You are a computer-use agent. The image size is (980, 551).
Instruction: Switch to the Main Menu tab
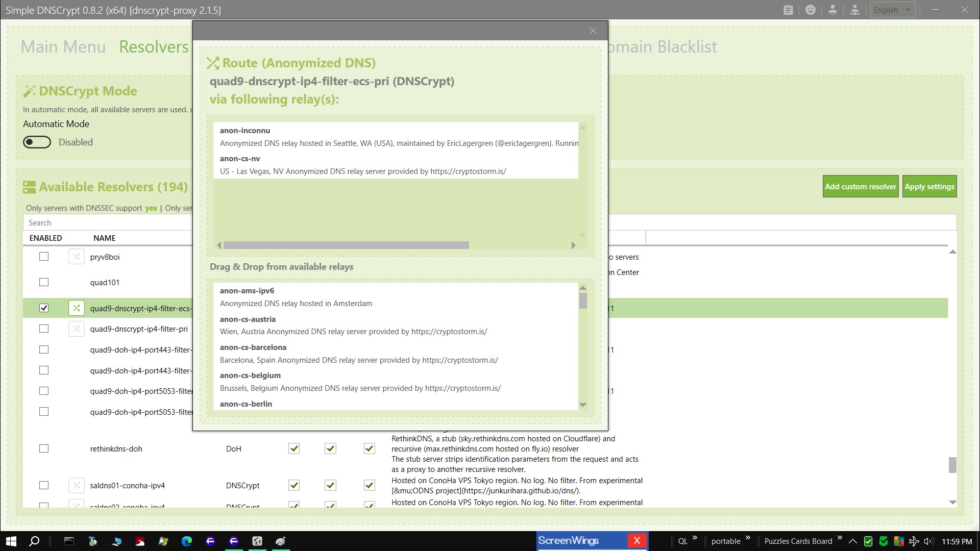[63, 46]
